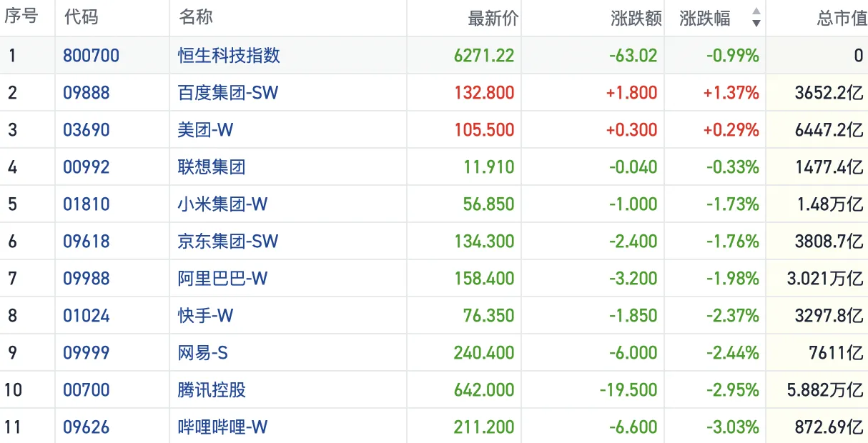Select the price 56.850 for 小米集团
This screenshot has height=443, width=868.
click(x=488, y=204)
